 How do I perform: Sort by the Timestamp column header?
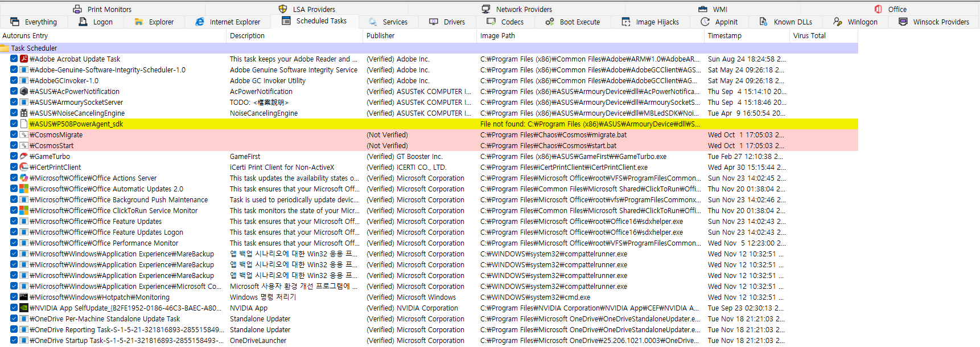point(747,35)
